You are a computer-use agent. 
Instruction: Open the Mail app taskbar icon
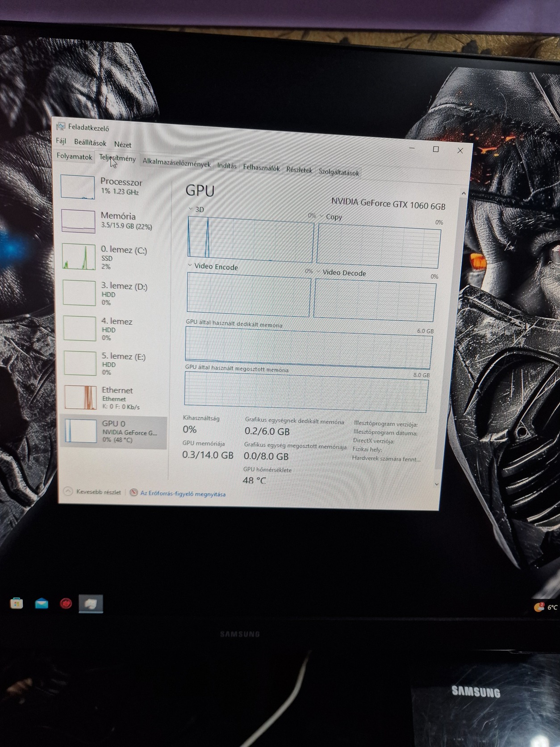click(42, 604)
